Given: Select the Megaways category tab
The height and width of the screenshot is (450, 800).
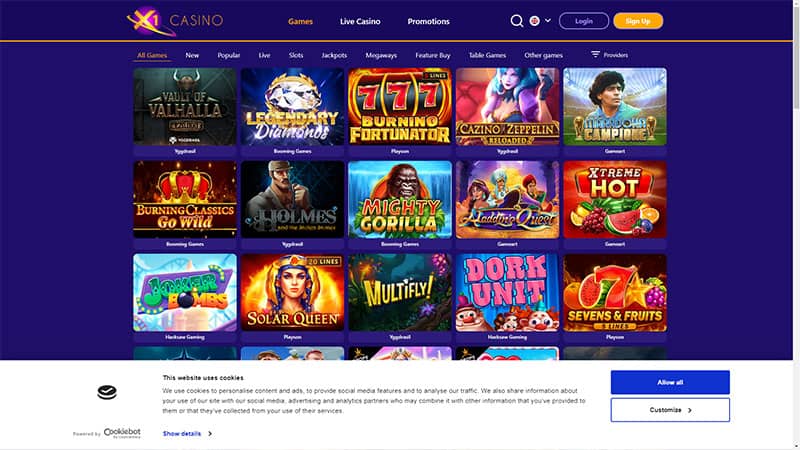Looking at the screenshot, I should (381, 55).
